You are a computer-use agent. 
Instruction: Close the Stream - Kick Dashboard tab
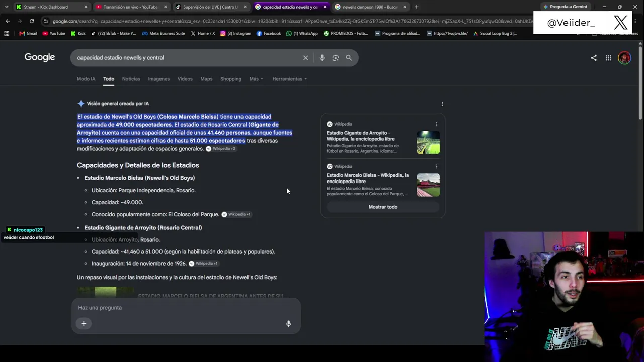pyautogui.click(x=86, y=7)
